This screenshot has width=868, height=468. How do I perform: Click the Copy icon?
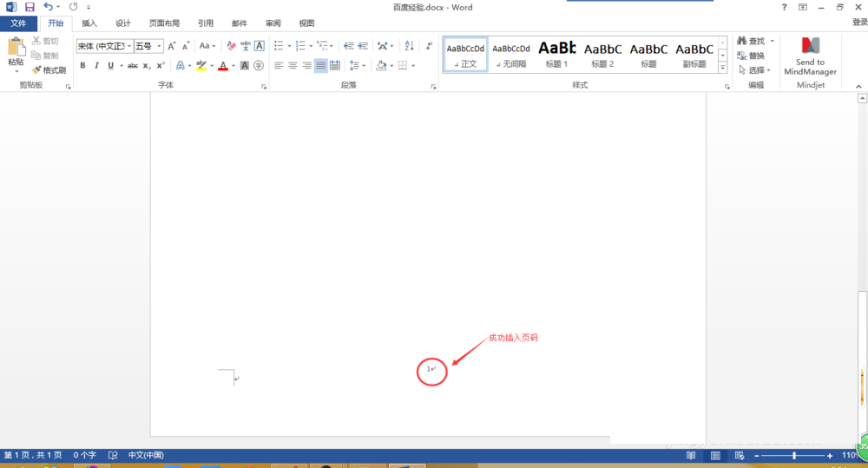36,56
